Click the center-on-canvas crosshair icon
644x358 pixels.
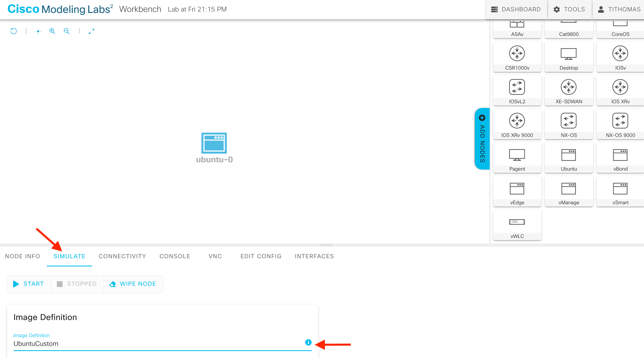(x=38, y=31)
